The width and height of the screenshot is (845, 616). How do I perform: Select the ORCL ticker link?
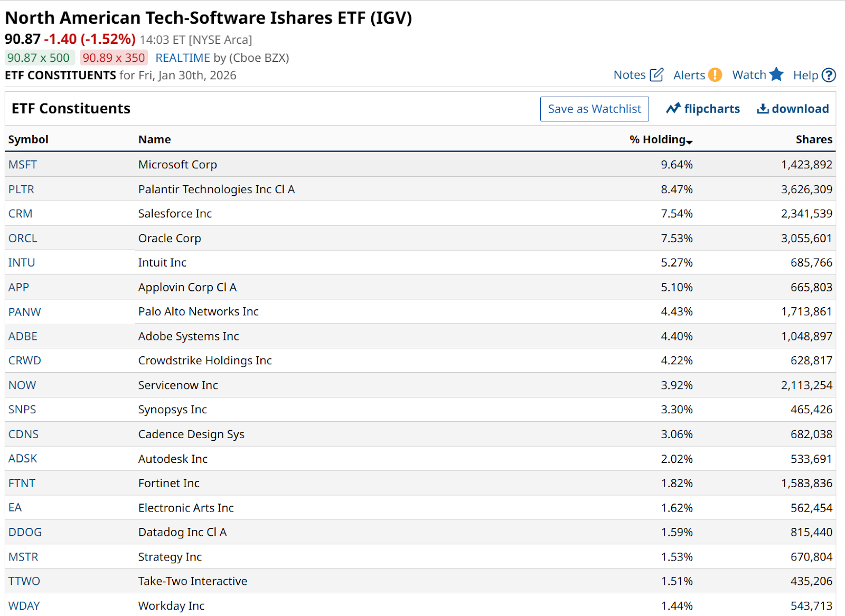click(23, 238)
